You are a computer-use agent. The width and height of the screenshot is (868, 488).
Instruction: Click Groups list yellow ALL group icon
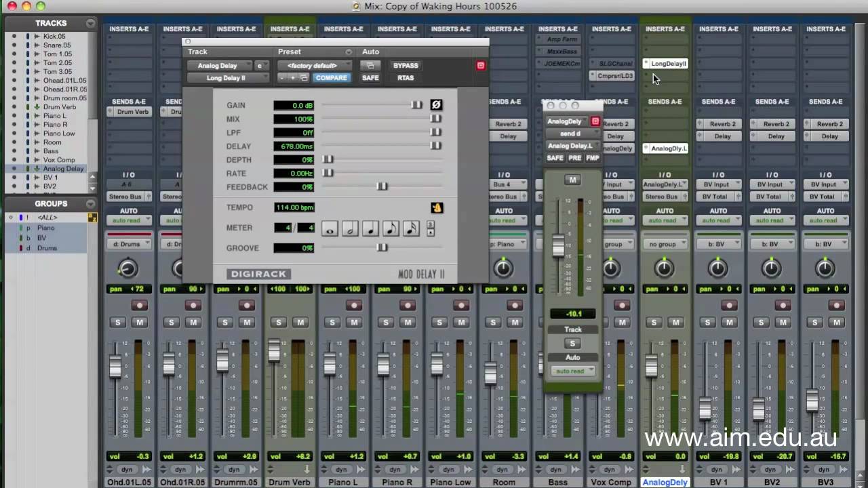coord(93,218)
